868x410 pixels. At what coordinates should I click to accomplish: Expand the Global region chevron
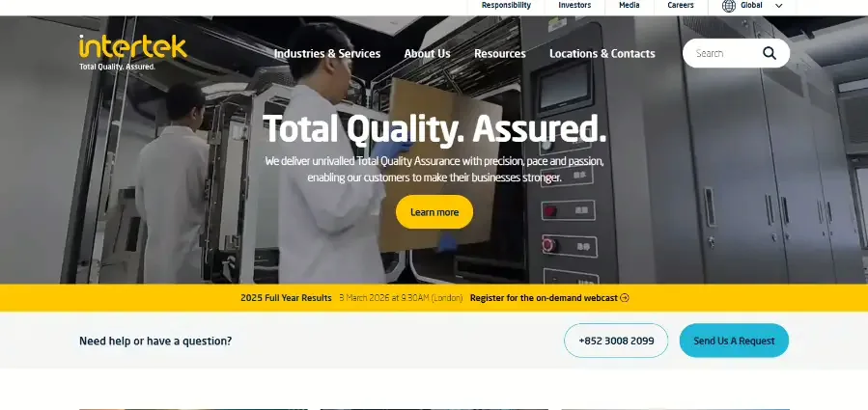[x=778, y=6]
